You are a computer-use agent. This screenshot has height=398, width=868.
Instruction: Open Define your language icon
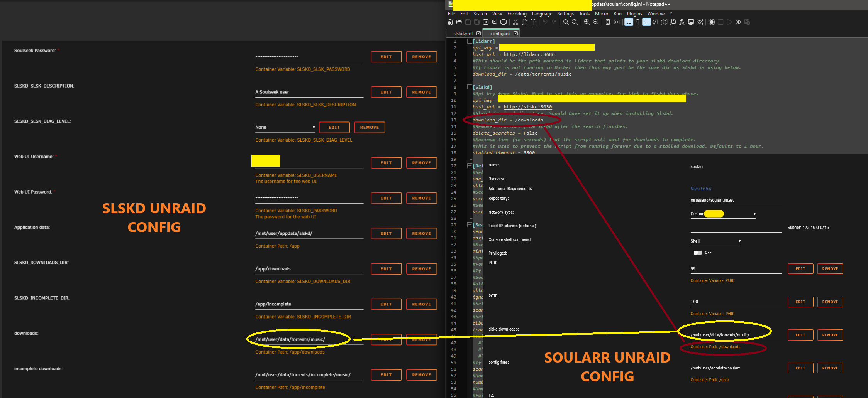[x=655, y=22]
